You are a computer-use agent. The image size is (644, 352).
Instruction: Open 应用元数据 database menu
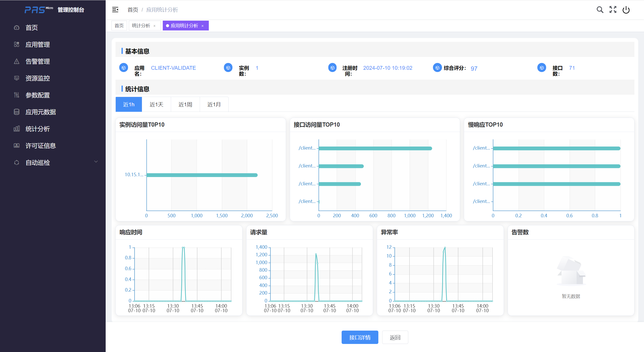tap(41, 112)
